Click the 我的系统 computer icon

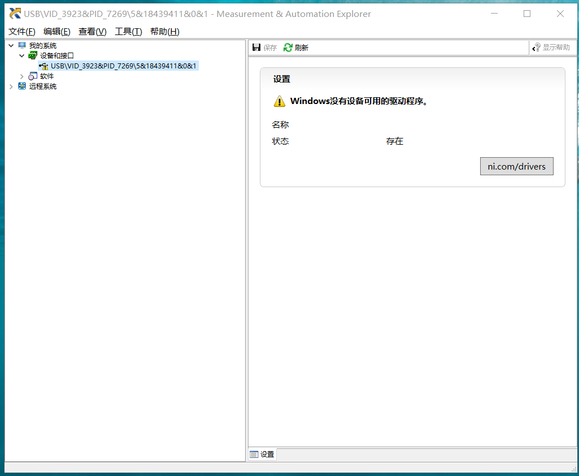tap(22, 45)
